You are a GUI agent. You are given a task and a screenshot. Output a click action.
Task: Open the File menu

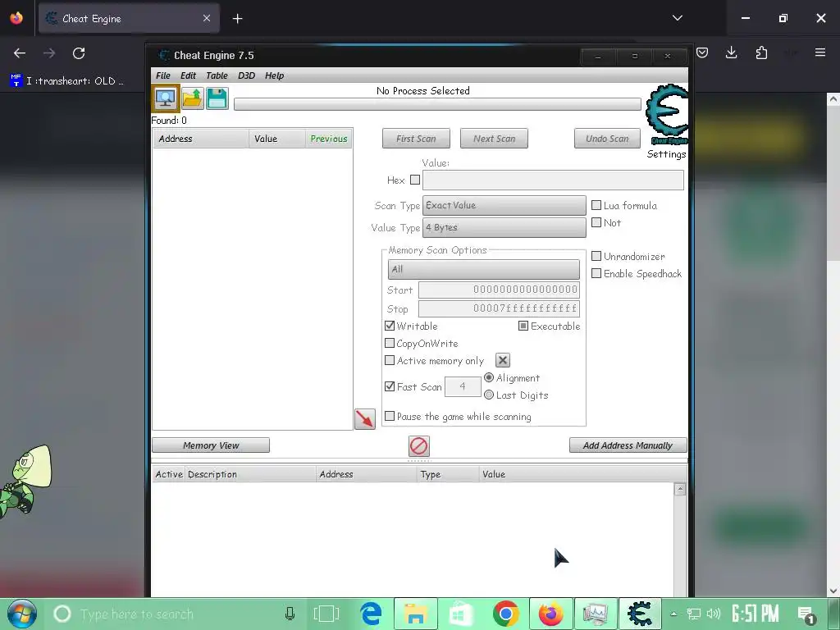click(x=163, y=75)
